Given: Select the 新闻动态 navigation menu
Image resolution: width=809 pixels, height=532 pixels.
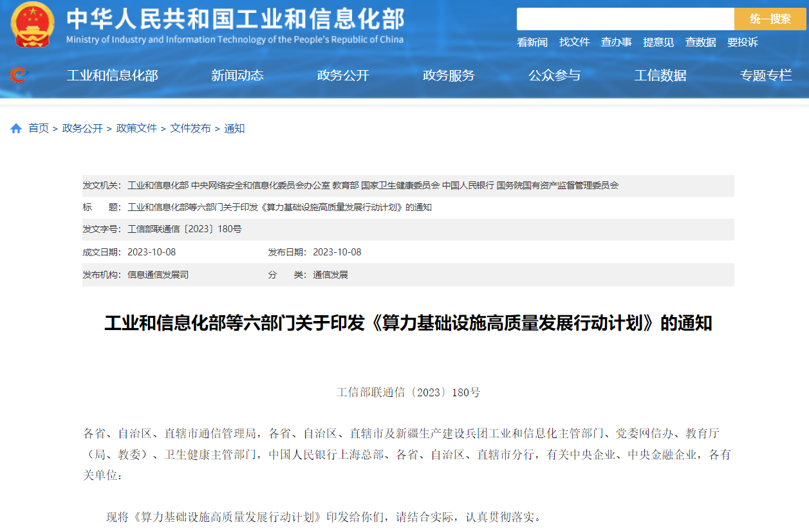Looking at the screenshot, I should [x=237, y=75].
